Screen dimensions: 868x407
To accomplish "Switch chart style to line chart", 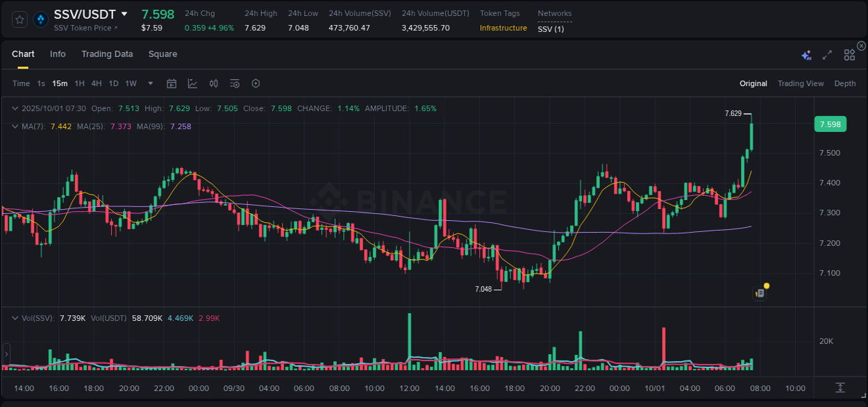I will [x=192, y=83].
